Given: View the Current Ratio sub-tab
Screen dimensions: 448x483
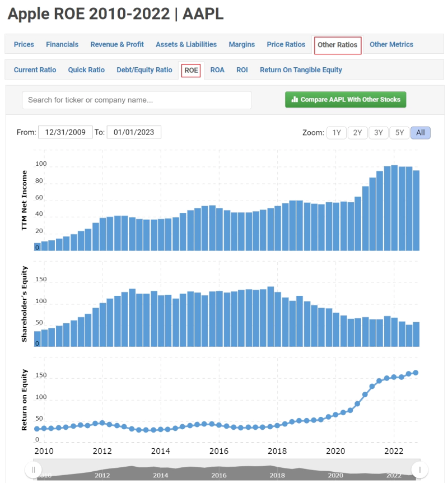Looking at the screenshot, I should point(35,70).
